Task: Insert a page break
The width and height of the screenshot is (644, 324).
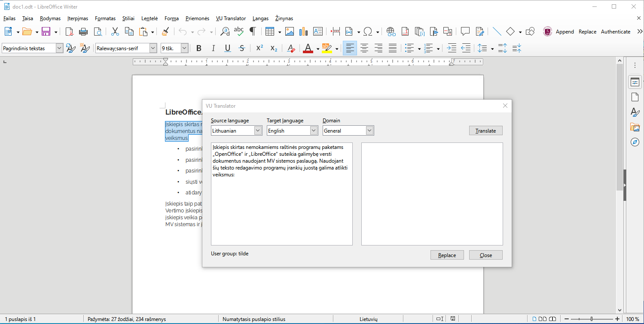Action: pos(336,31)
